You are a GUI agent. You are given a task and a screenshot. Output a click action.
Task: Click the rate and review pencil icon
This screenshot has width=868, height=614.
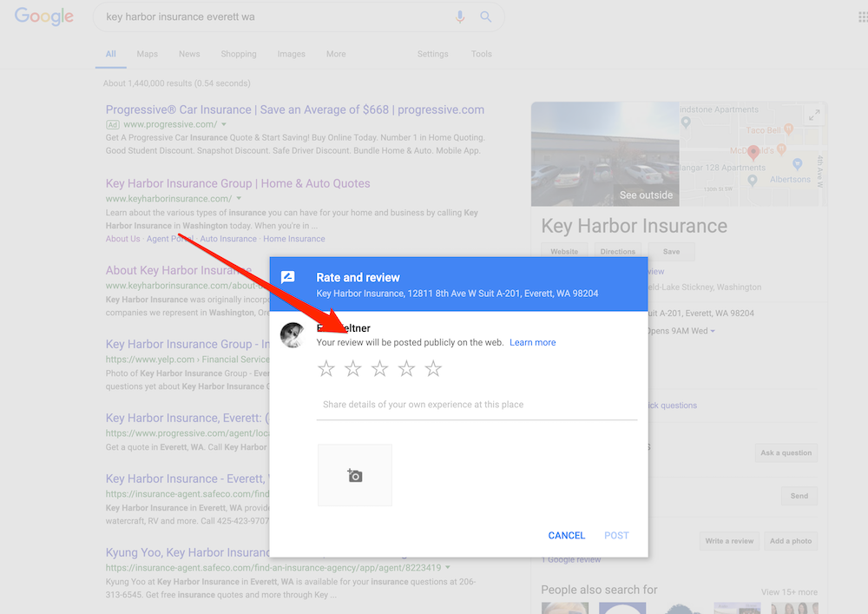click(x=288, y=277)
